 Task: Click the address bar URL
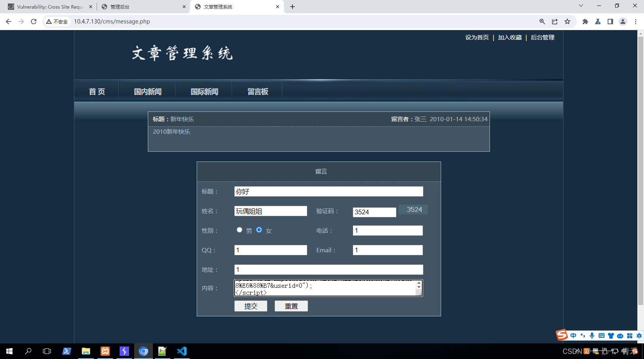point(112,22)
